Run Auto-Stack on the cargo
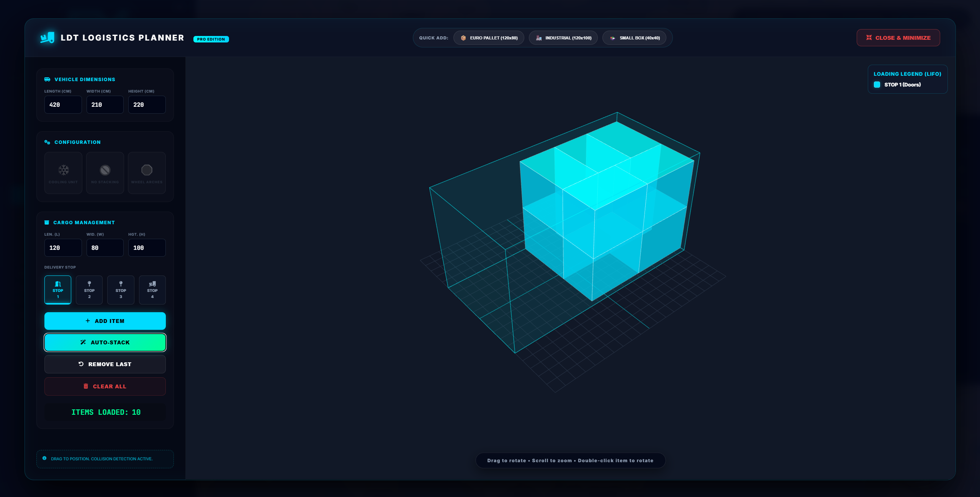The image size is (980, 497). 105,342
